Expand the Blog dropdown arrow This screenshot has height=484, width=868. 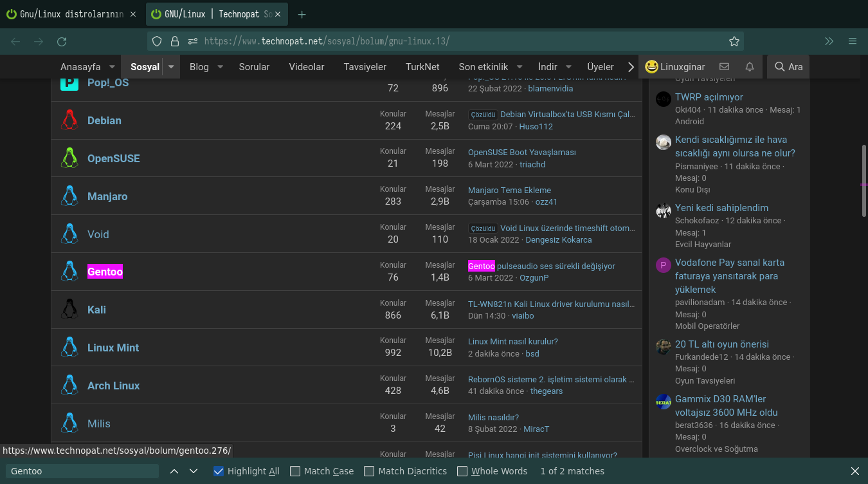pyautogui.click(x=220, y=66)
